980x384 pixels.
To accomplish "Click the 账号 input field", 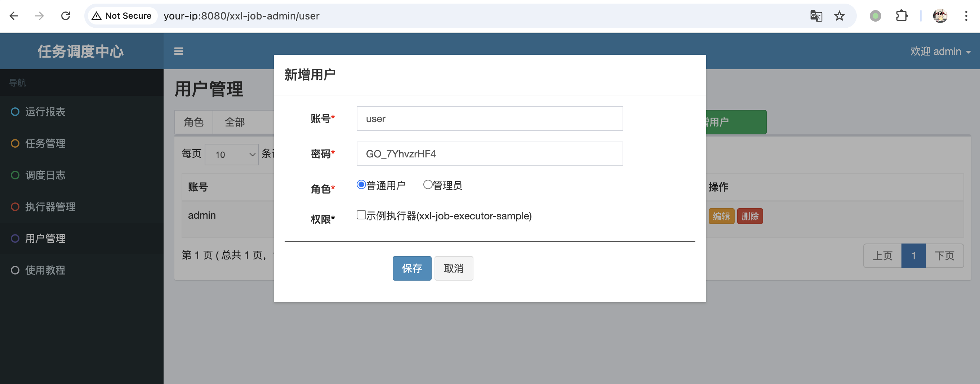I will tap(489, 119).
